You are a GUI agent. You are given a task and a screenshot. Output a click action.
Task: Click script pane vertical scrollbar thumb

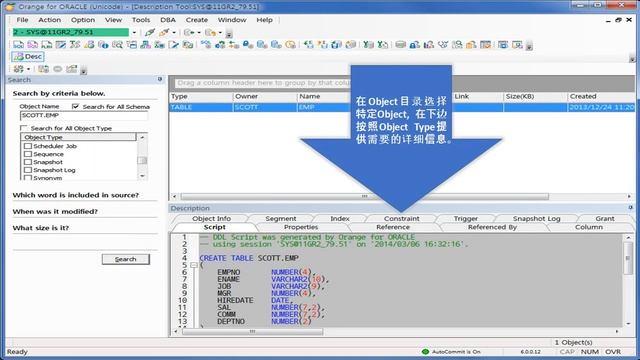click(x=628, y=258)
